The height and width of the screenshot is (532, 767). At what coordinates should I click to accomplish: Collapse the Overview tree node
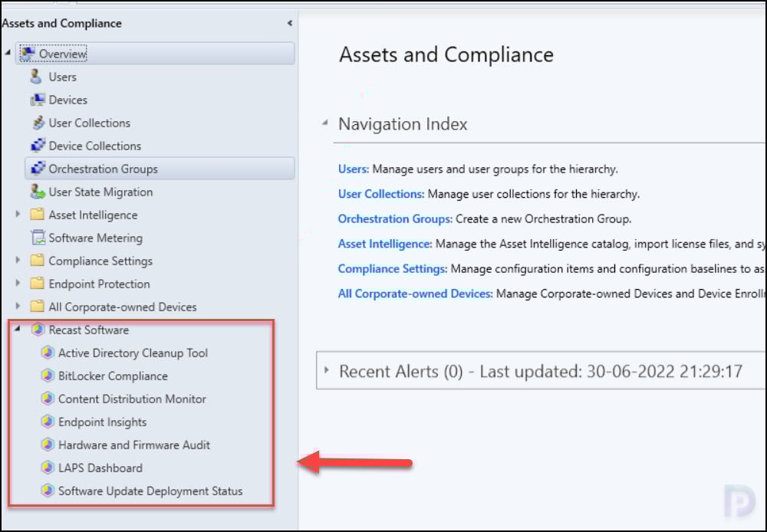(8, 52)
